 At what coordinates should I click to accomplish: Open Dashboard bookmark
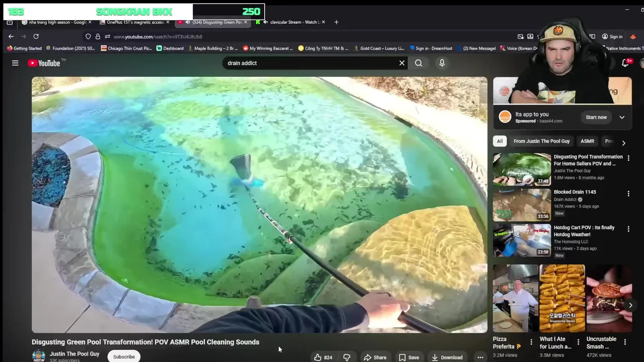pyautogui.click(x=170, y=48)
